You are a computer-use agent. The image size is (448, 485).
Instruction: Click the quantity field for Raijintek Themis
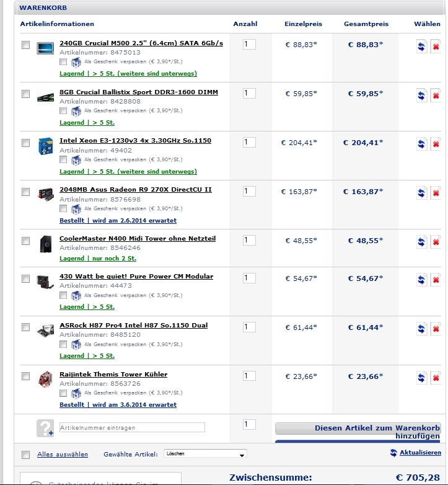[249, 376]
